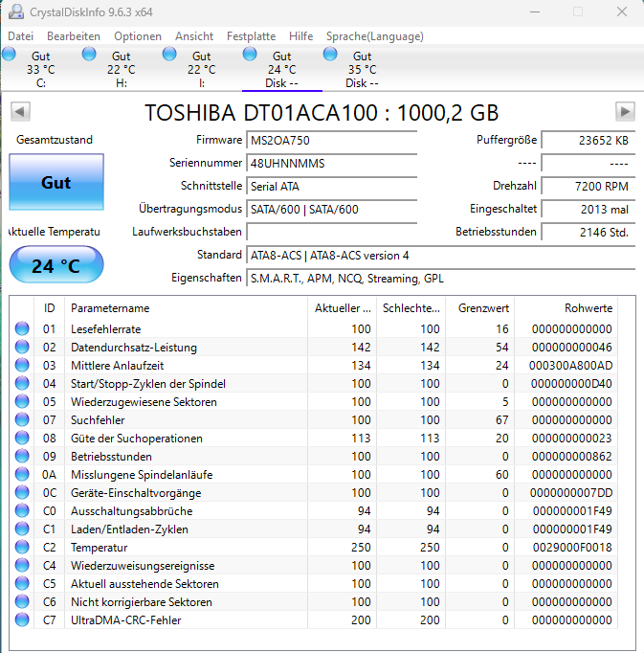Click status orb of Nicht korrigierbare Sektoren

coord(22,601)
